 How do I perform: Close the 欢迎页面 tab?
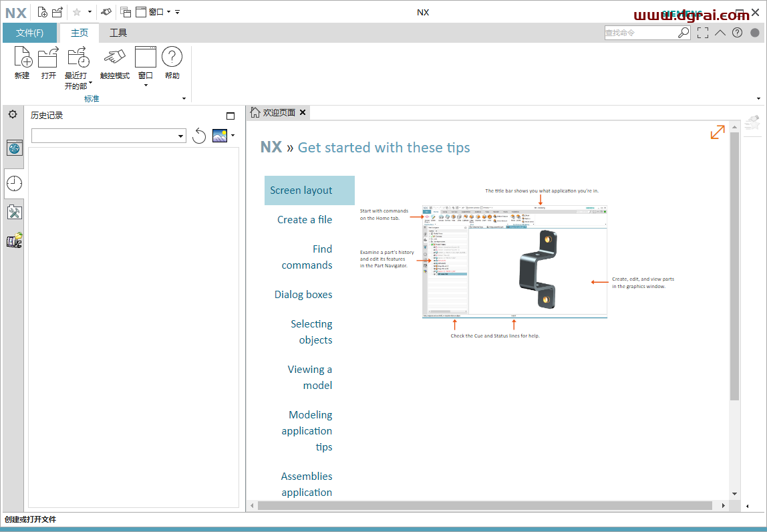coord(303,112)
